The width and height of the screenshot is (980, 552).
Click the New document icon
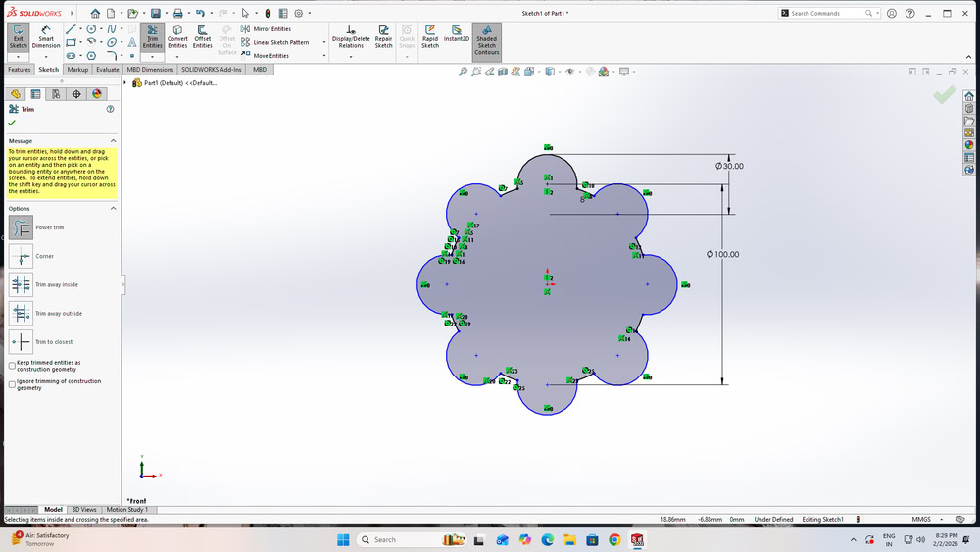(x=111, y=13)
